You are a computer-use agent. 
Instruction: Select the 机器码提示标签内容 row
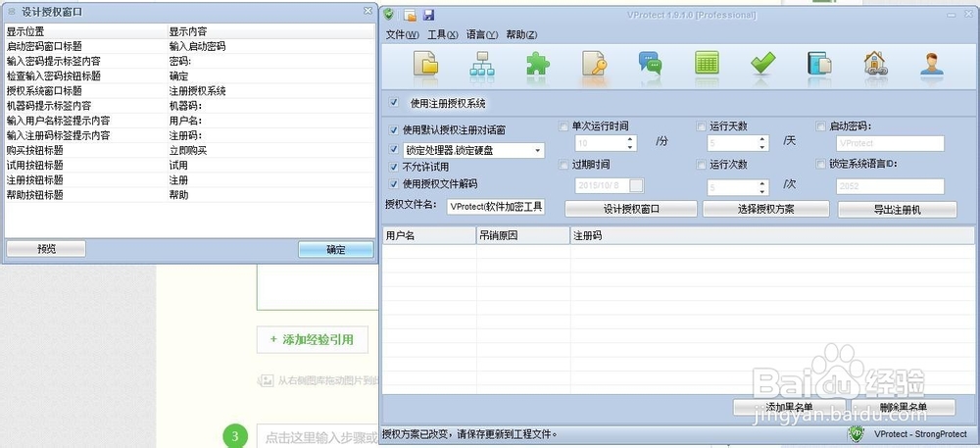(x=190, y=106)
